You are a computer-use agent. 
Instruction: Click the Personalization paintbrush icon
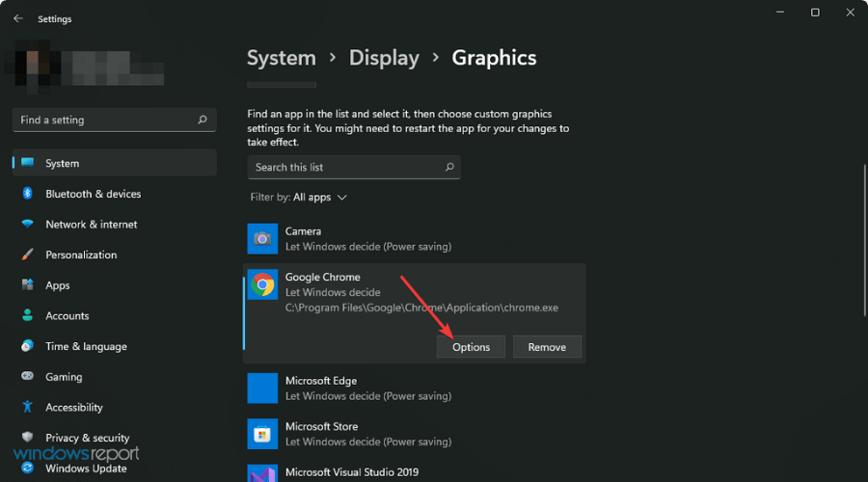[x=27, y=254]
